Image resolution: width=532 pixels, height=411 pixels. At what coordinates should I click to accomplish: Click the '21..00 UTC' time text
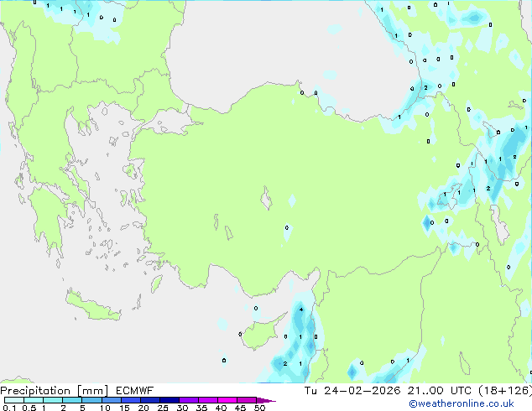click(440, 391)
